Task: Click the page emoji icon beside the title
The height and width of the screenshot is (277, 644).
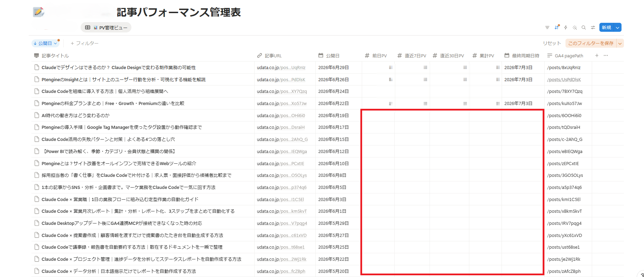Action: coord(38,12)
